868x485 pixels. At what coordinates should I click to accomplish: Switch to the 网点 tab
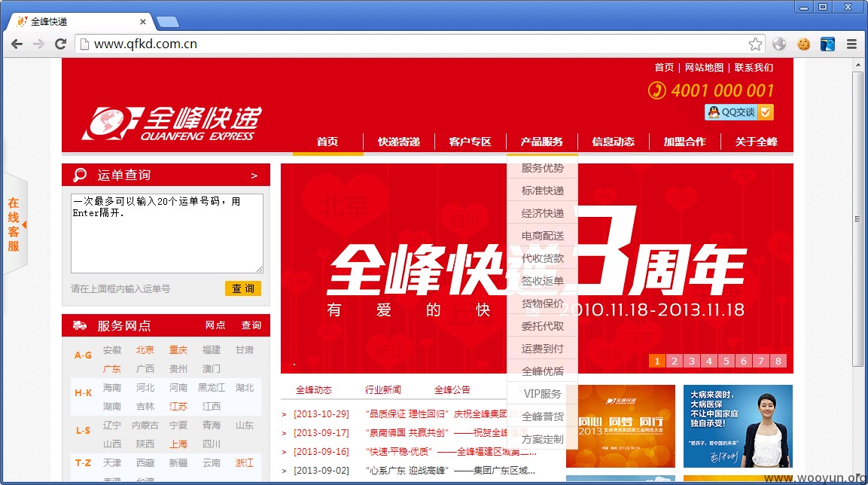point(215,325)
